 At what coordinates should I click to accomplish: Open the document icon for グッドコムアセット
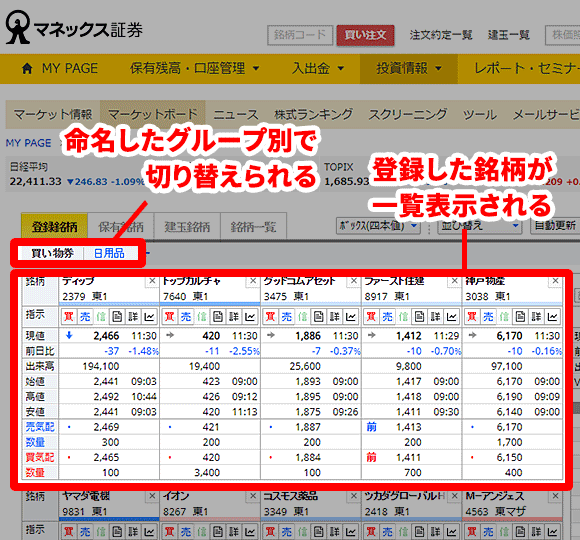click(319, 317)
